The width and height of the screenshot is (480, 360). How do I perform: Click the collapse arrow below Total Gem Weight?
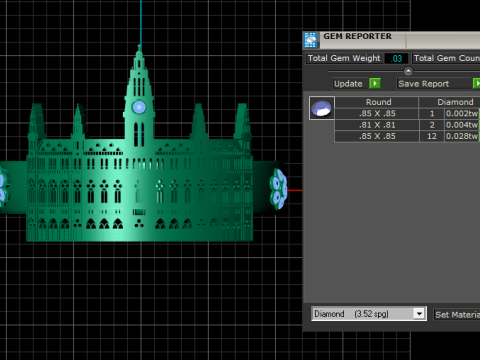pyautogui.click(x=408, y=71)
